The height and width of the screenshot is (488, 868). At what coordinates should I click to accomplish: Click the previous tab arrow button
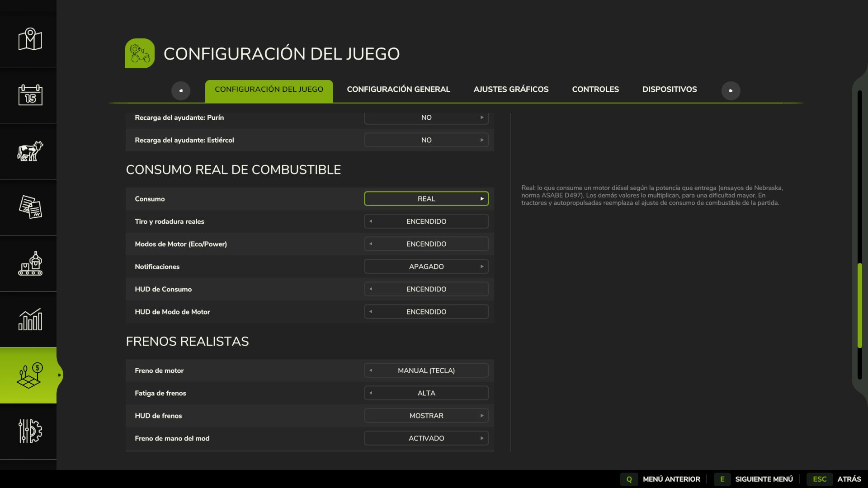181,90
